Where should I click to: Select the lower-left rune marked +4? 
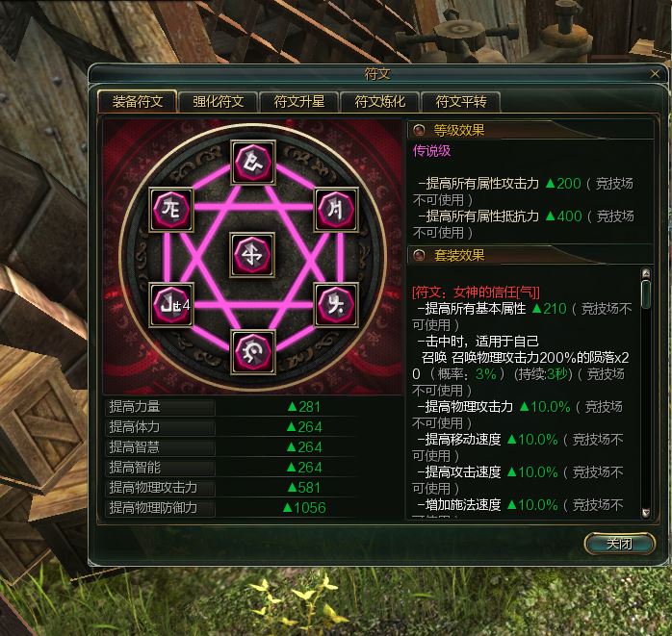tap(171, 305)
